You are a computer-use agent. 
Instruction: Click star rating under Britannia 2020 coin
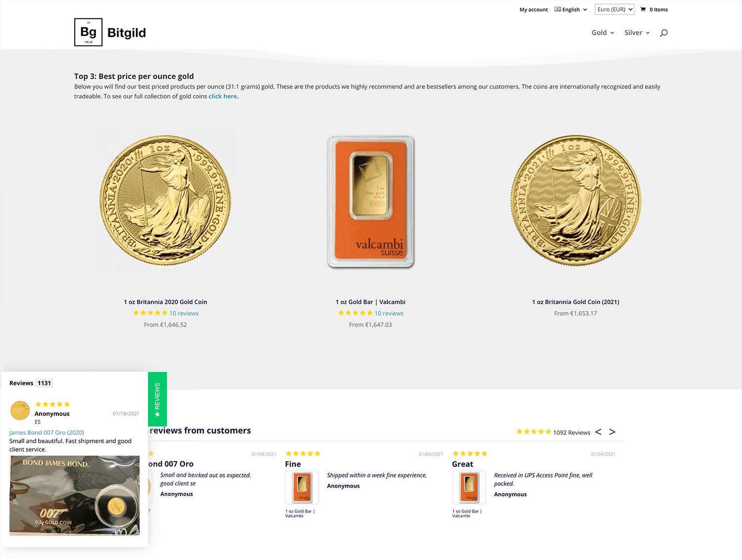(x=150, y=313)
